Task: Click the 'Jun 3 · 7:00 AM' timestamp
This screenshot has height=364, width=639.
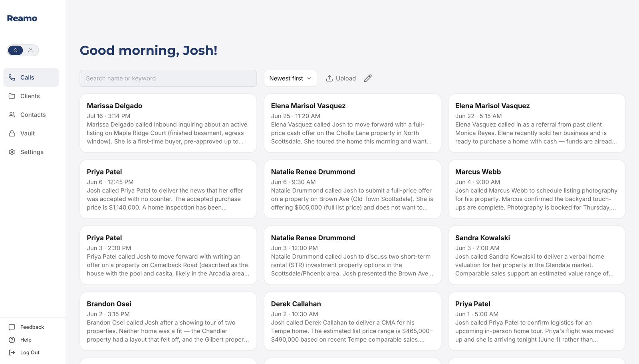Action: [477, 248]
